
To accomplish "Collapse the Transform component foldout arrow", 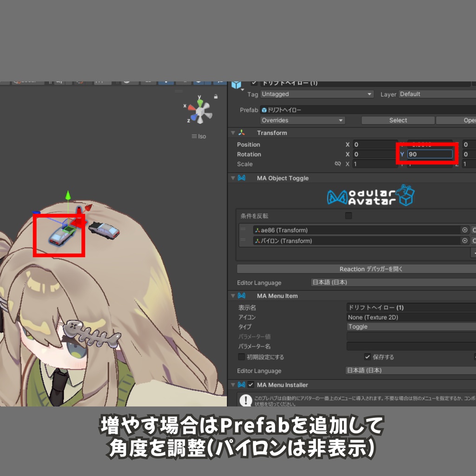I will coord(233,132).
